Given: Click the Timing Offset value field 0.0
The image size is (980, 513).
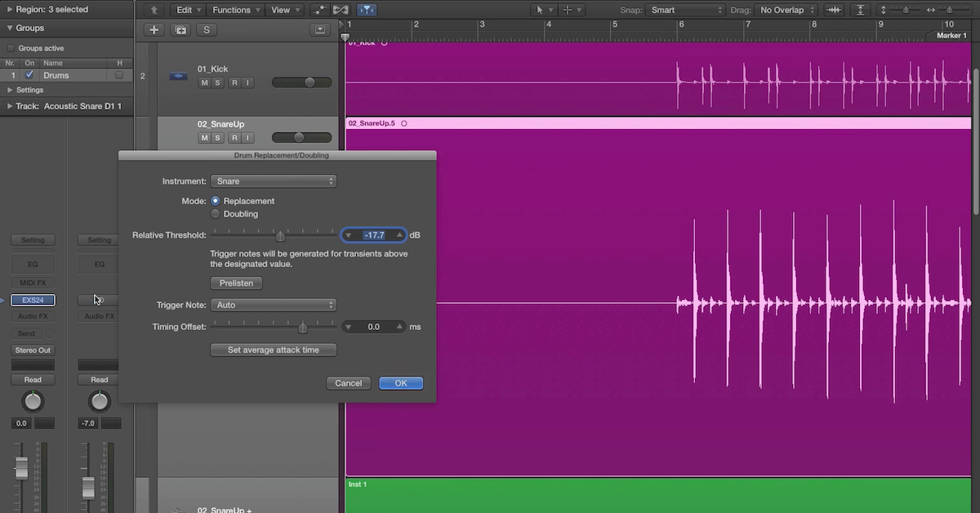Looking at the screenshot, I should click(374, 327).
